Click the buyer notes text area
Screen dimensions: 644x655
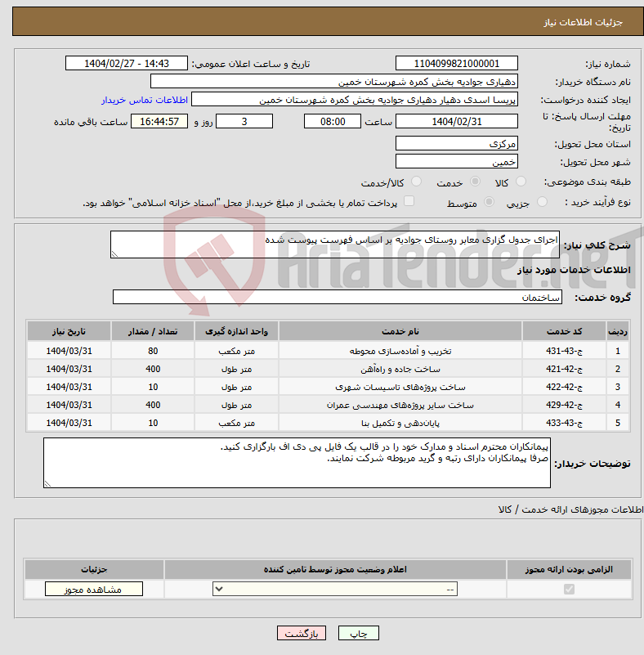(297, 463)
